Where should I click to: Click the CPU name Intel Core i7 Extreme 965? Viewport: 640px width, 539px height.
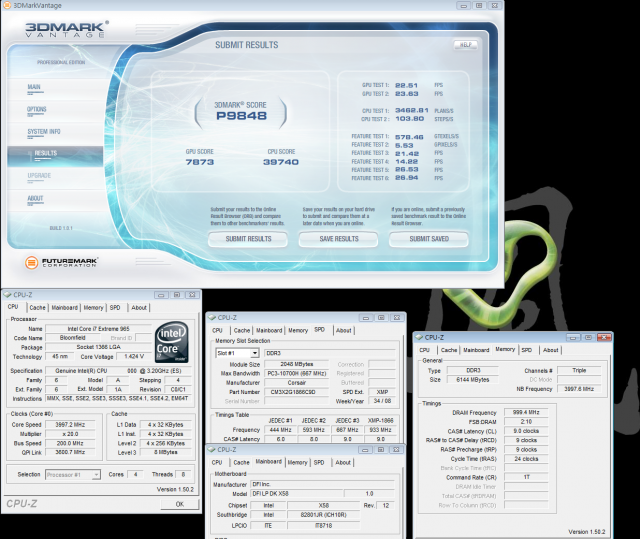click(98, 329)
